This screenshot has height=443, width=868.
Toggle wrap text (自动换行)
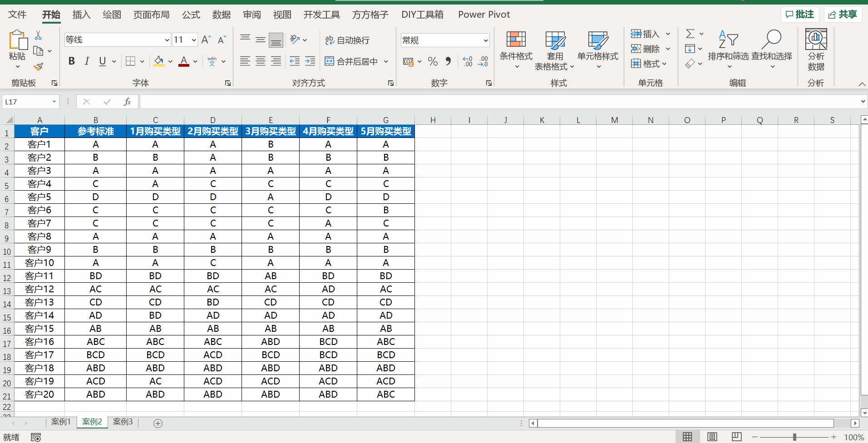(x=348, y=40)
